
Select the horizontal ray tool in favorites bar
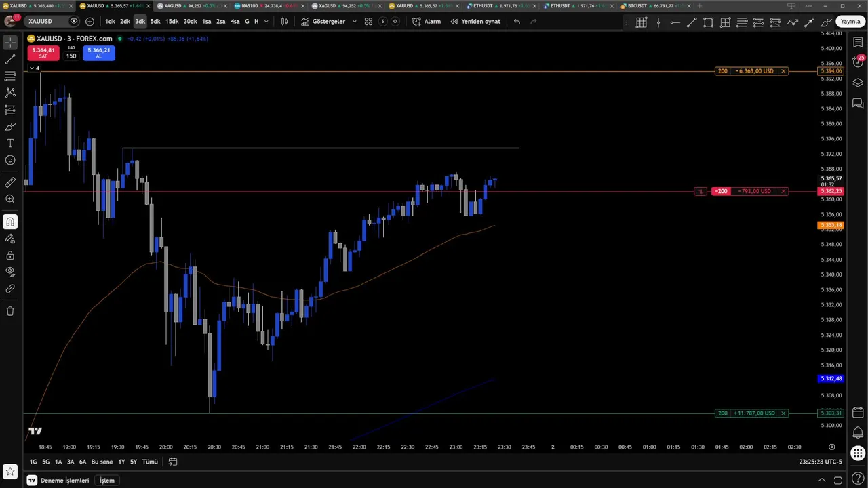[x=675, y=22]
